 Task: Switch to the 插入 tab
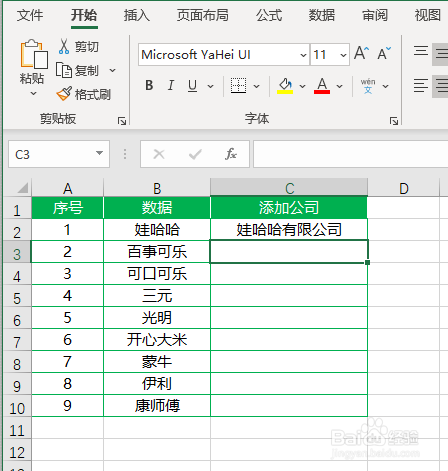137,15
